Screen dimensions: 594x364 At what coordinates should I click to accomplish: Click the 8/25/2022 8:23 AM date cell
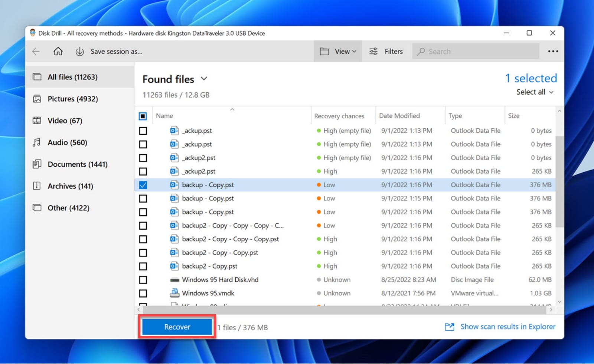pyautogui.click(x=408, y=280)
